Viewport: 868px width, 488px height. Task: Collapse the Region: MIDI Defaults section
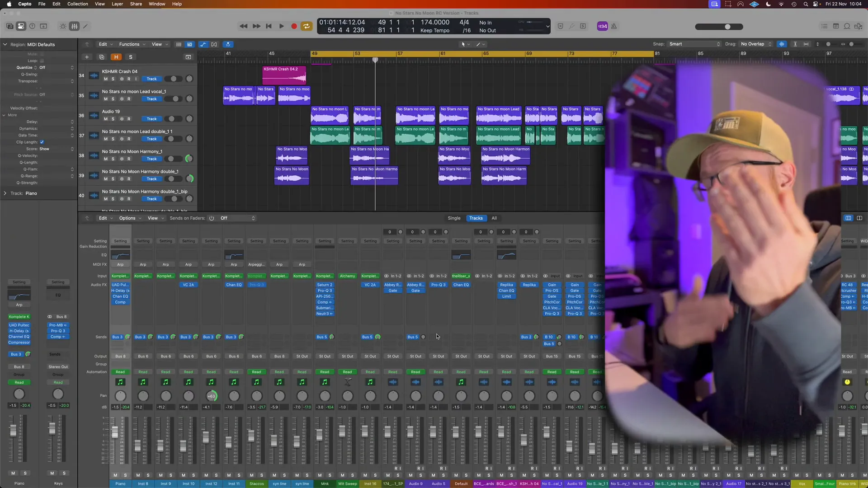pos(5,44)
